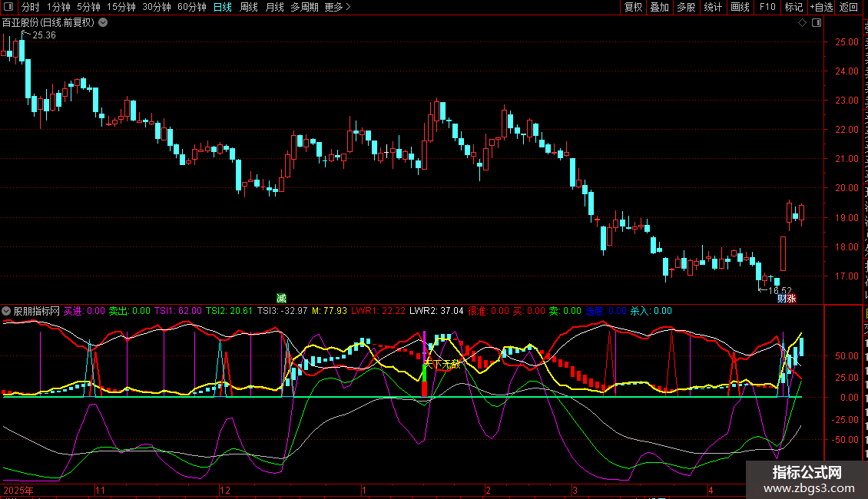Viewport: 868px width, 499px height.
Task: Open the 复权 adjustment option
Action: (633, 8)
